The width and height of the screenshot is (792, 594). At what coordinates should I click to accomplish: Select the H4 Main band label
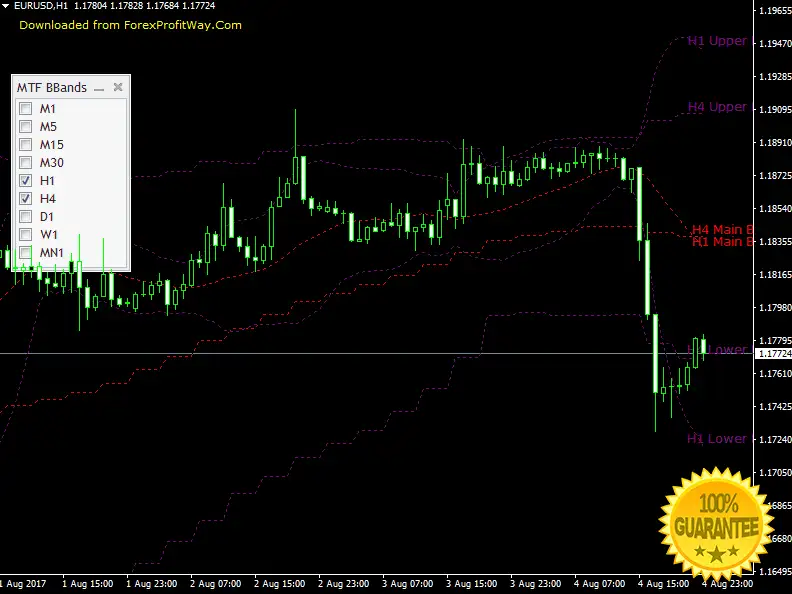tap(722, 230)
